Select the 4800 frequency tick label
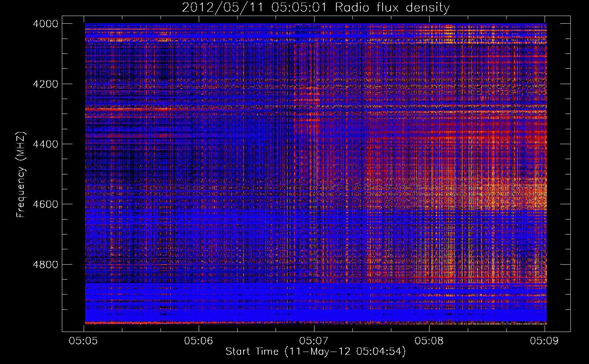 46,264
